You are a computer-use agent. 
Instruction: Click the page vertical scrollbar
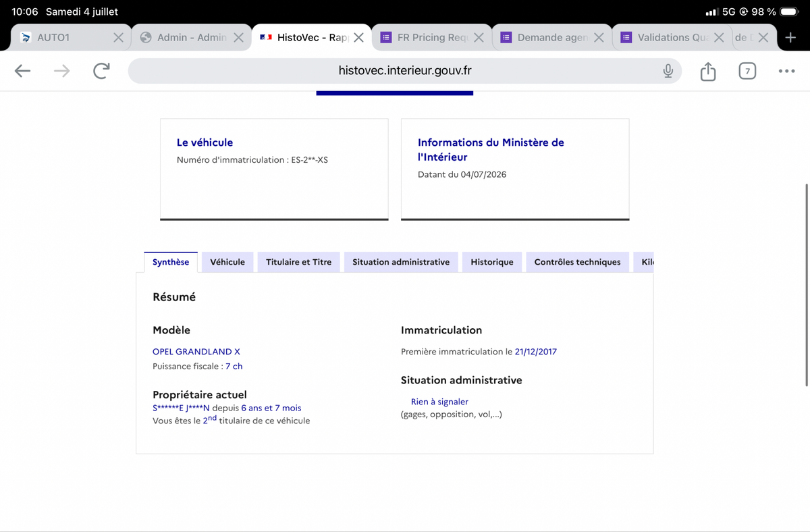pyautogui.click(x=807, y=284)
